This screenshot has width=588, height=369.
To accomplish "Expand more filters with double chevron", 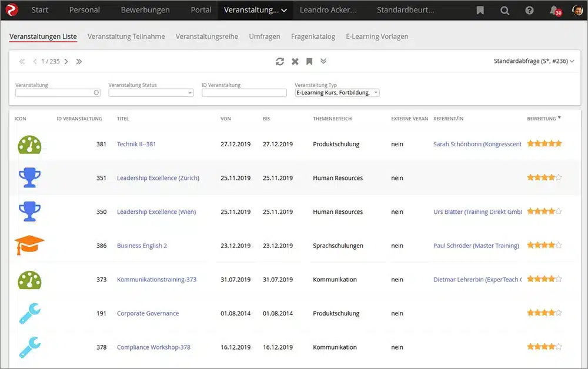I will pyautogui.click(x=323, y=61).
